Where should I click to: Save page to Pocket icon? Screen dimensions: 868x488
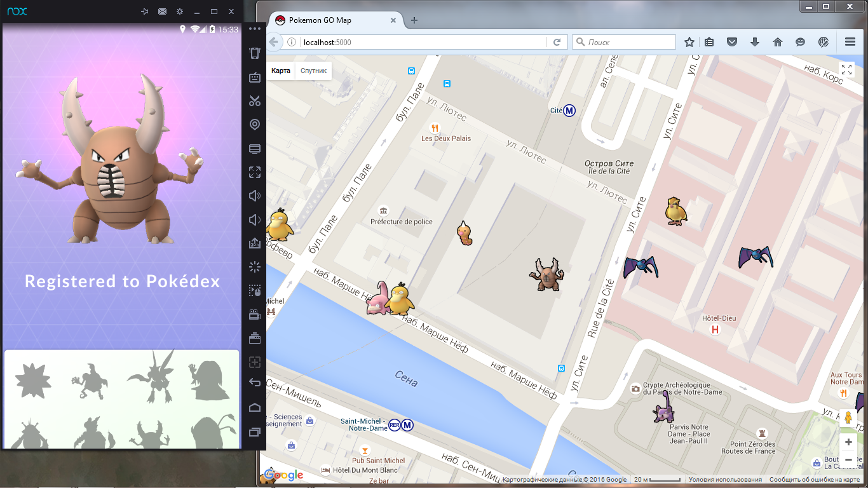click(x=732, y=42)
